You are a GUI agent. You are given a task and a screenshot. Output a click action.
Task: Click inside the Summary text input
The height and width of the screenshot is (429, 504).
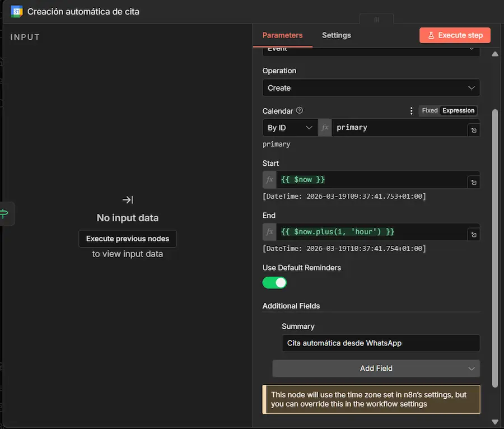(x=381, y=343)
